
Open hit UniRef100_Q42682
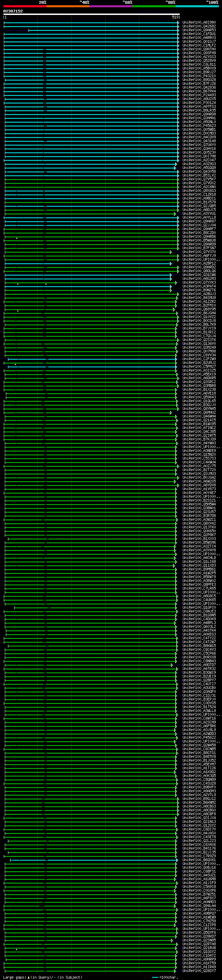[199, 26]
